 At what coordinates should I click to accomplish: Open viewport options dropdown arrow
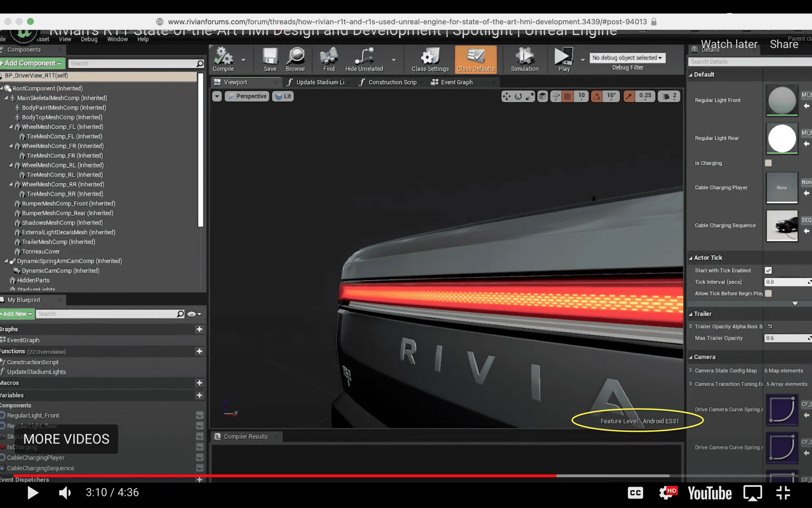[217, 97]
